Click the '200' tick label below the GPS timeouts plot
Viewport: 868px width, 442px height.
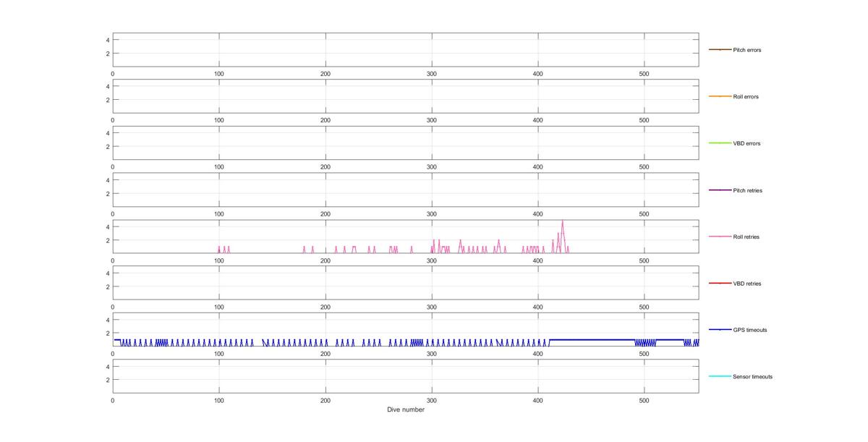325,354
